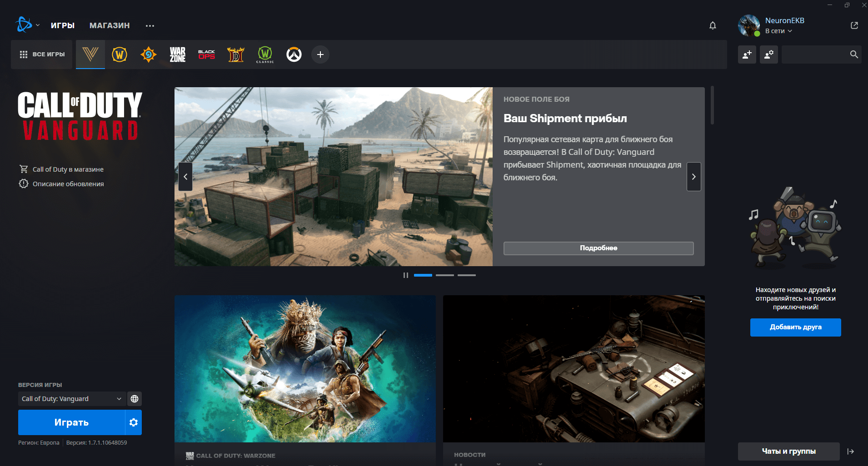Open the ВСЕ ИГРЫ list

click(42, 55)
